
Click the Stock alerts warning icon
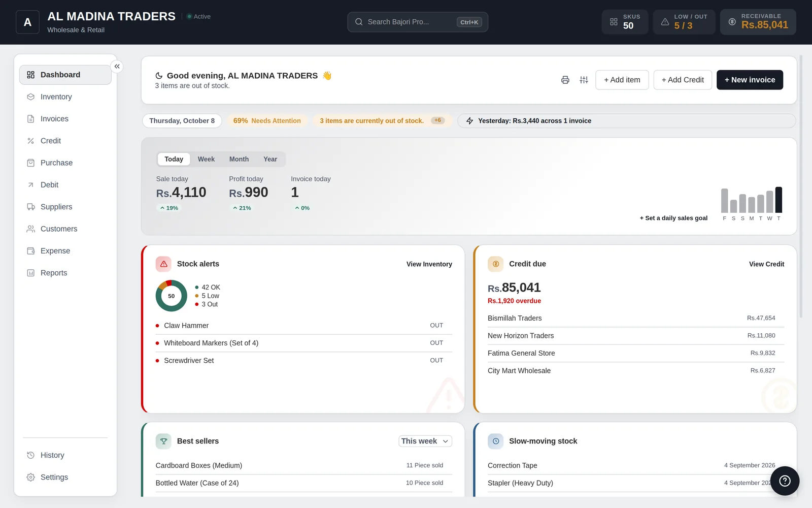[x=163, y=264]
